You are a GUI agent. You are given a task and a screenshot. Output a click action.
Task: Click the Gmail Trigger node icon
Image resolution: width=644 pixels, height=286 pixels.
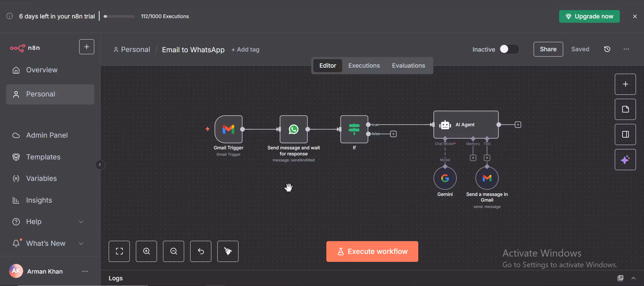(x=228, y=129)
